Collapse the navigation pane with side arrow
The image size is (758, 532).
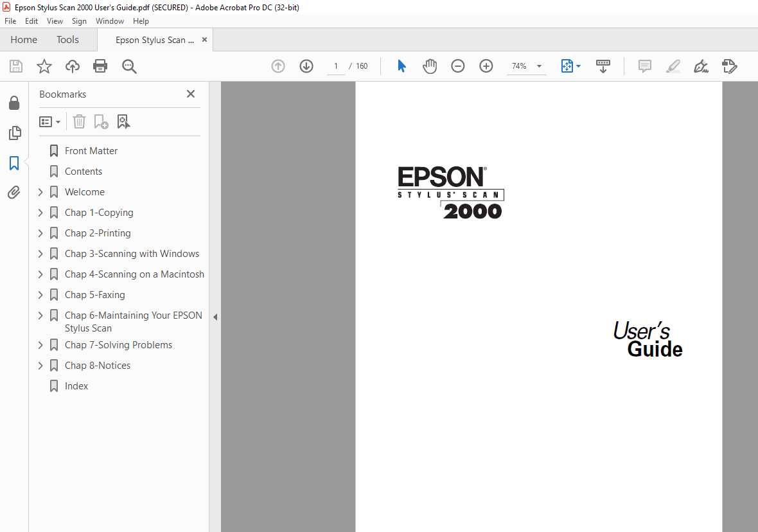(215, 317)
